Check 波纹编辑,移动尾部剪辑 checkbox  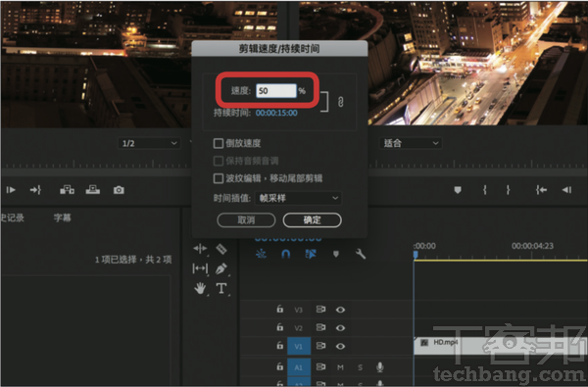(x=219, y=178)
